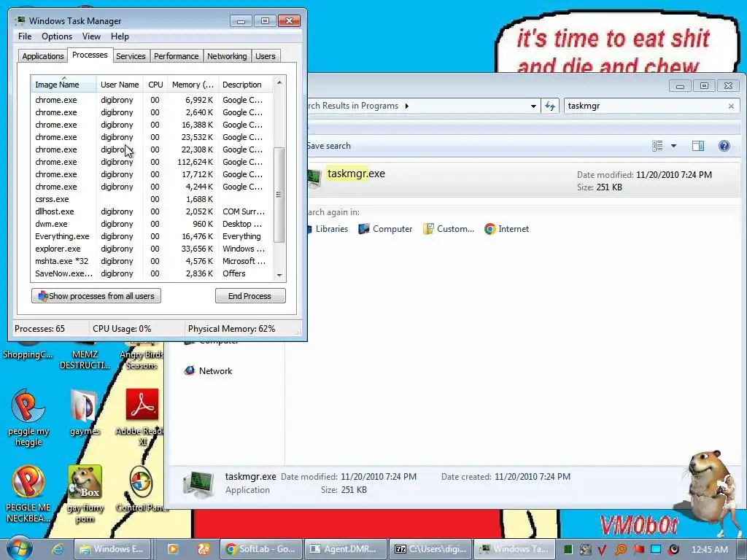Viewport: 747px width, 560px height.
Task: Open the Options menu in Task Manager
Action: [57, 36]
